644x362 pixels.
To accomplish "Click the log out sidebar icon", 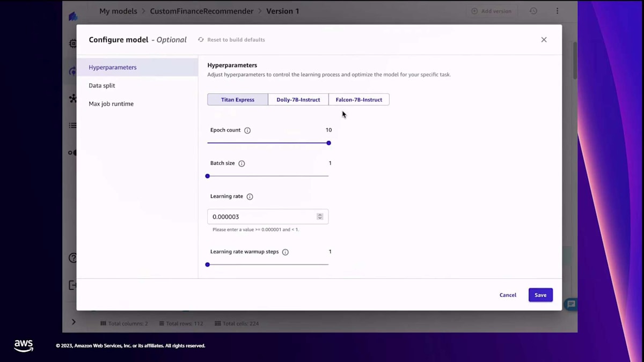I will point(73,285).
